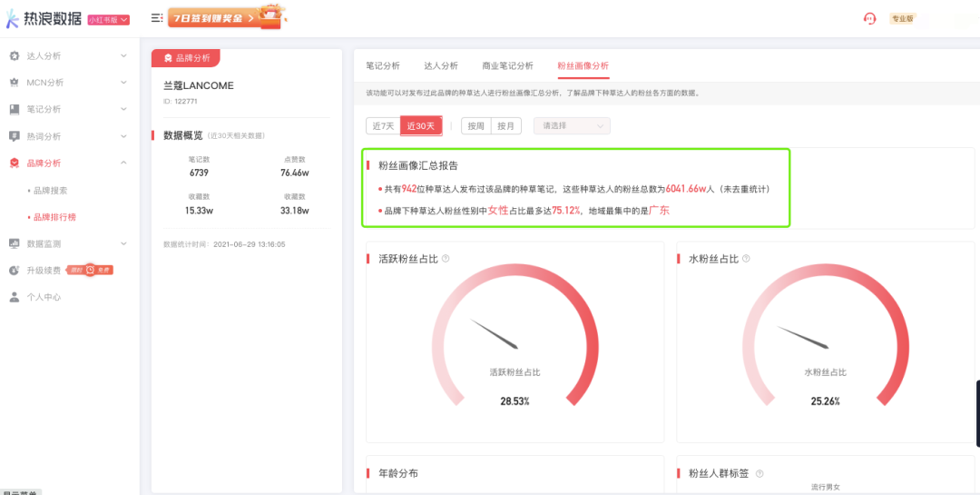Expand the 数据监测 menu chevron

coord(123,243)
